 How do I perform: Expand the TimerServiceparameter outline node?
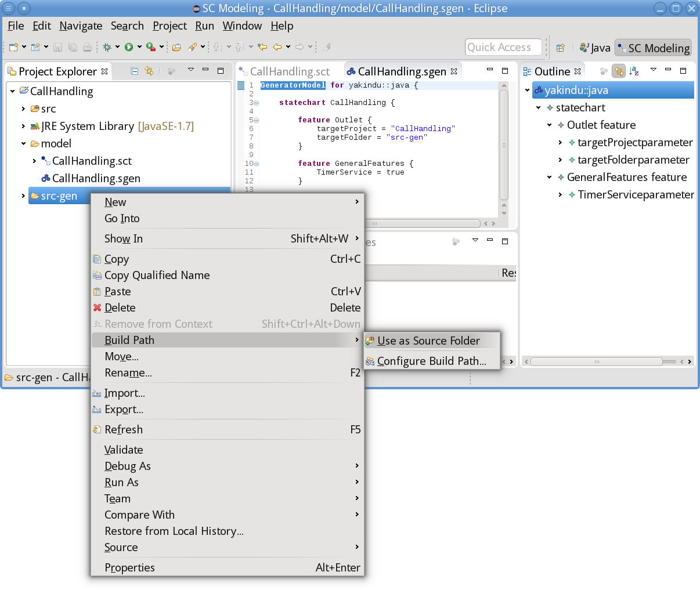[x=560, y=194]
